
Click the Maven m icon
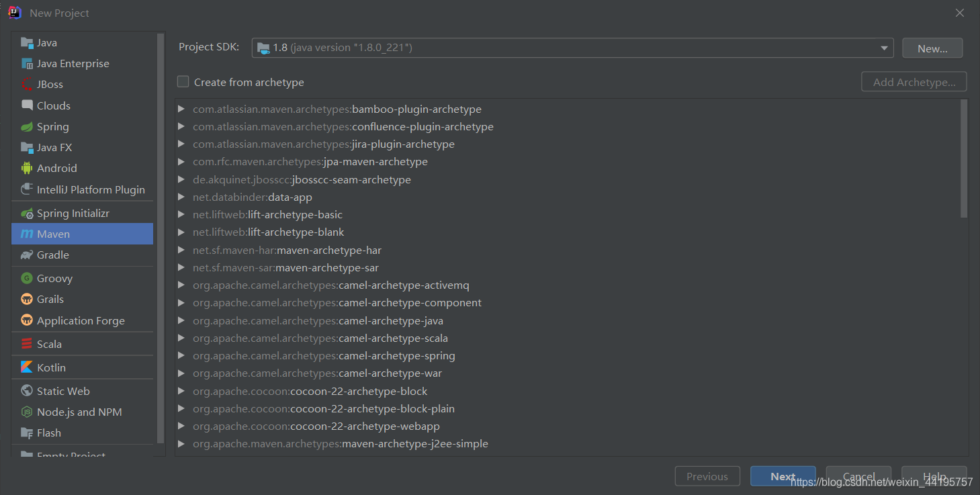click(27, 234)
